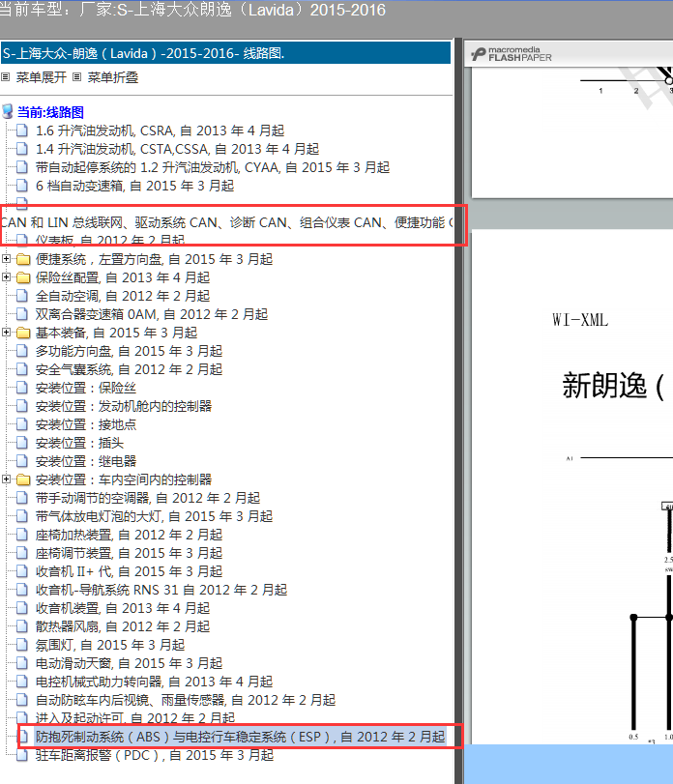
Task: Click document icon of 座椅加热装置
Action: click(22, 535)
